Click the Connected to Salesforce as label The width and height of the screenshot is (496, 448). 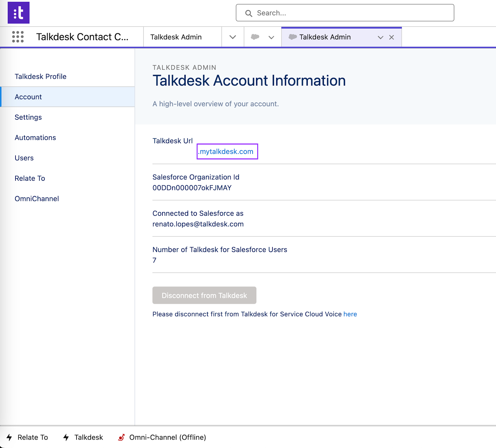(x=198, y=213)
